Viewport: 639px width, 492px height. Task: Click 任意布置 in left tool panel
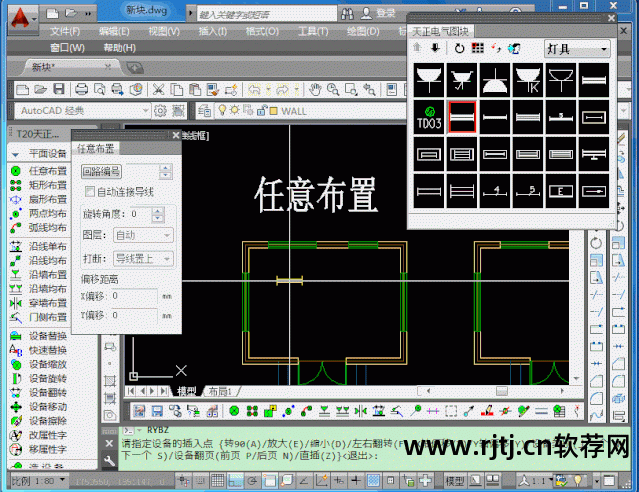pos(40,171)
